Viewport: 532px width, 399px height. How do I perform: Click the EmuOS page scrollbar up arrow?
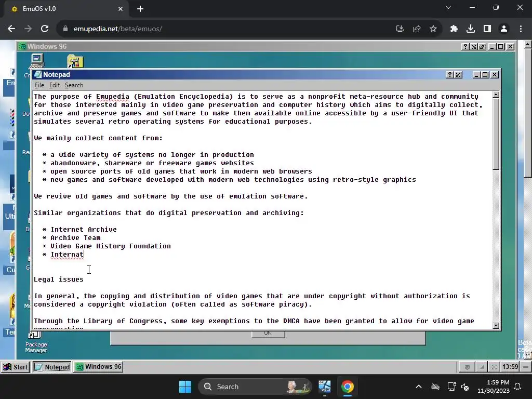[528, 45]
